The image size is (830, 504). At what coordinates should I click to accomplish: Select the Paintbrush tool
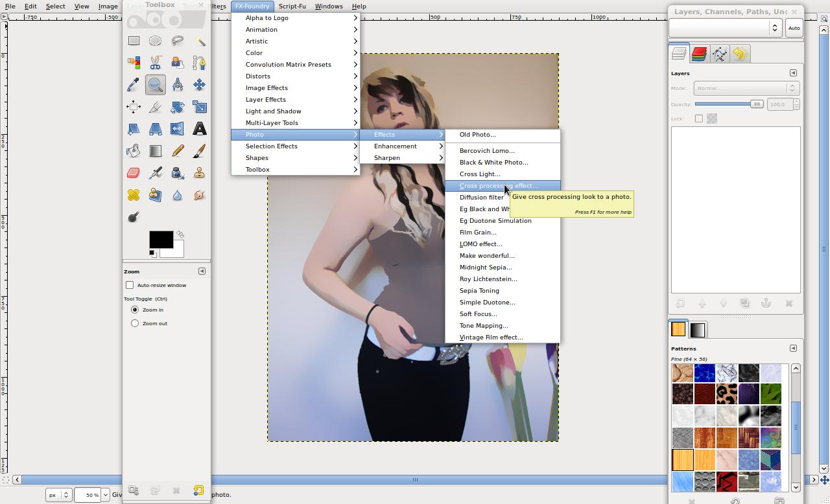200,150
